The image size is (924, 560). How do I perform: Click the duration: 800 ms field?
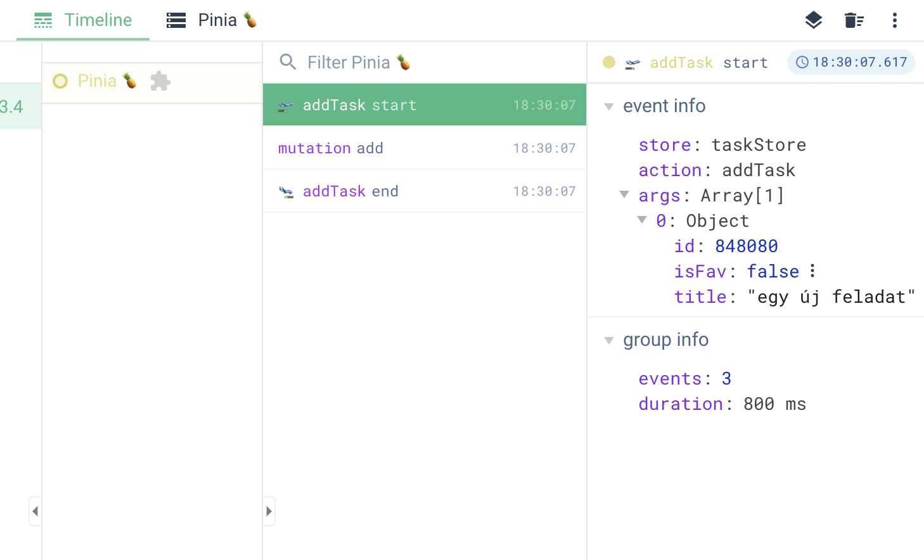coord(722,404)
